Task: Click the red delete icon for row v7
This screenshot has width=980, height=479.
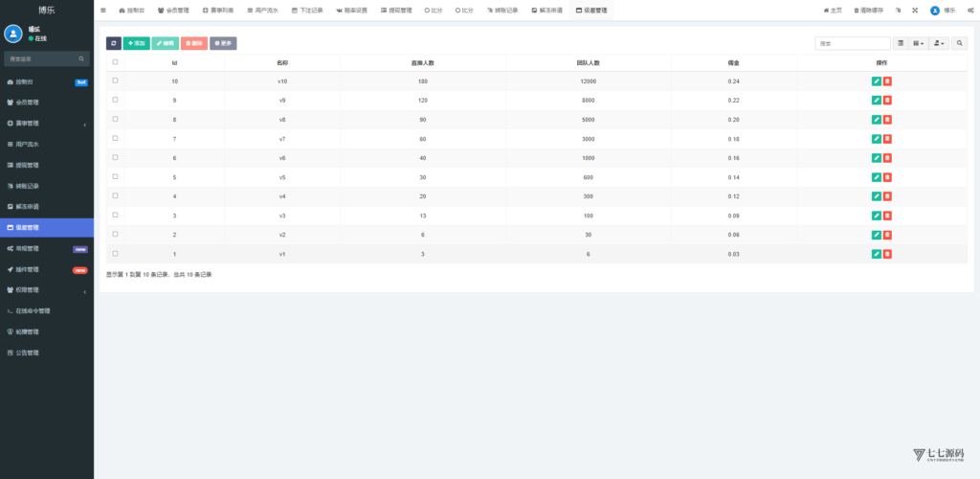Action: [x=887, y=139]
